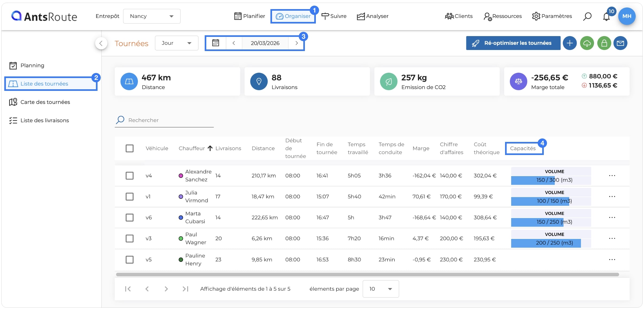The height and width of the screenshot is (310, 644).
Task: Toggle the select-all checkbox in table header
Action: [130, 148]
